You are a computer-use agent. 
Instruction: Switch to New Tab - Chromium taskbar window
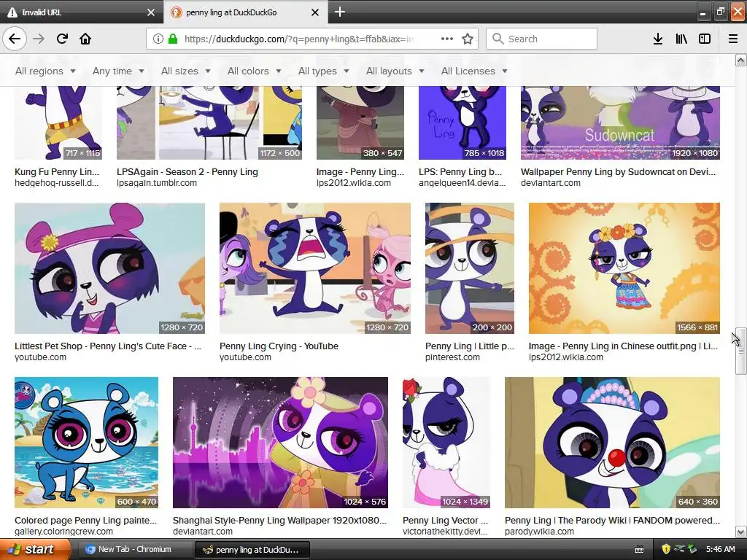[x=134, y=550]
